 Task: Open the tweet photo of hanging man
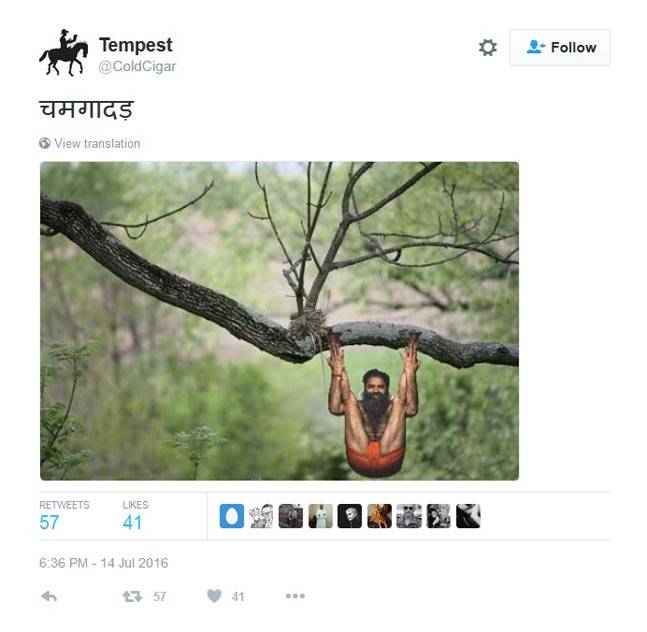tap(279, 321)
